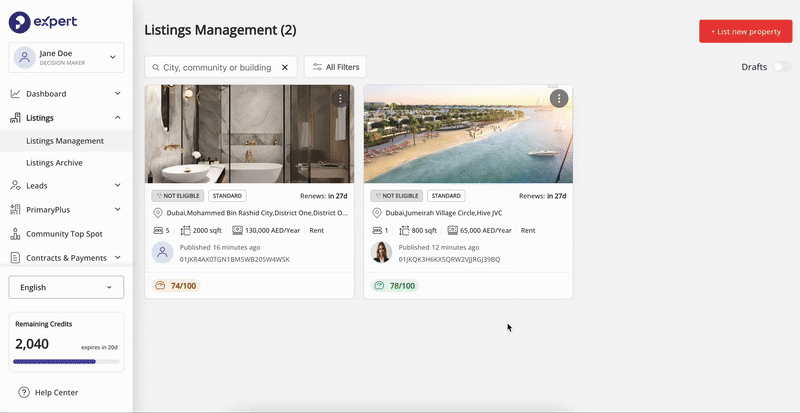800x413 pixels.
Task: Expand the PrimaryPlus menu chevron
Action: pyautogui.click(x=117, y=210)
